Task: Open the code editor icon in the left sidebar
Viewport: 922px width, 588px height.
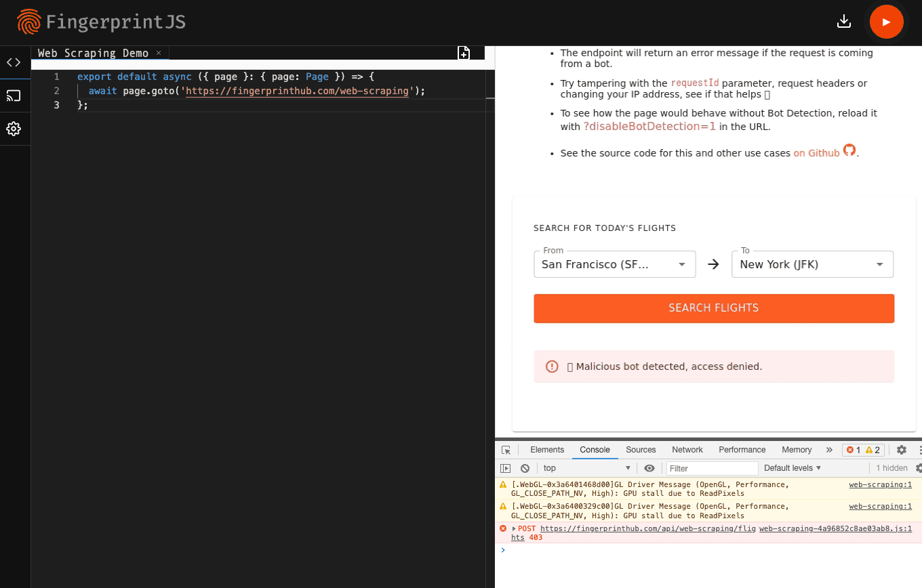Action: tap(14, 62)
